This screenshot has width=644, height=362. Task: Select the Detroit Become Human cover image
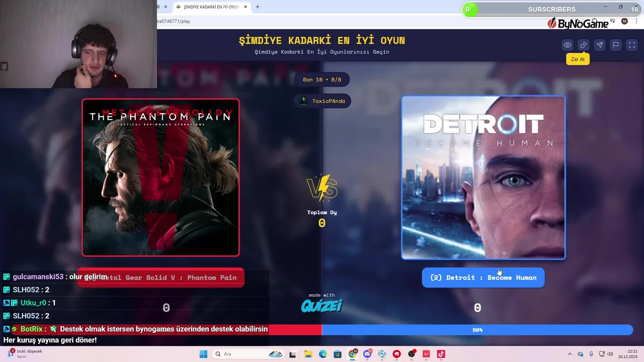(x=483, y=177)
